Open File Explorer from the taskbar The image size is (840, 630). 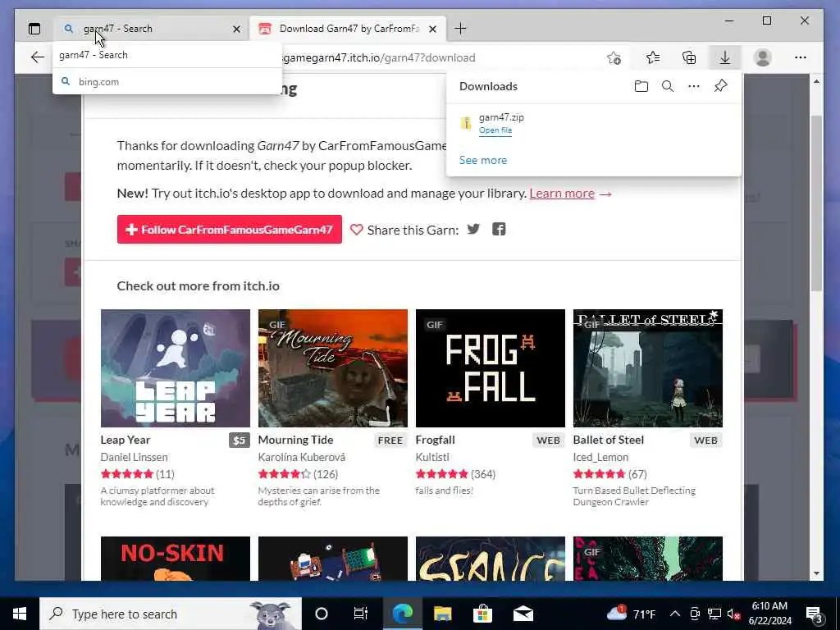pyautogui.click(x=442, y=614)
